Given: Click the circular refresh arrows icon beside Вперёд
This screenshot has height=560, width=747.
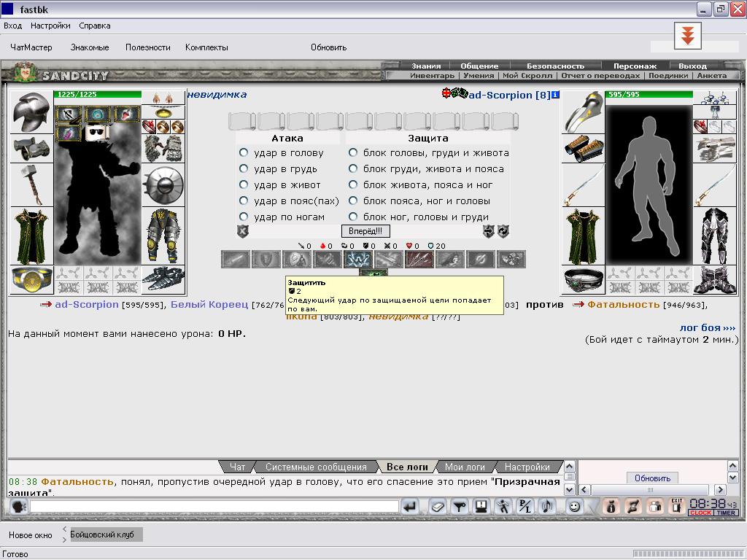Looking at the screenshot, I should coord(503,231).
